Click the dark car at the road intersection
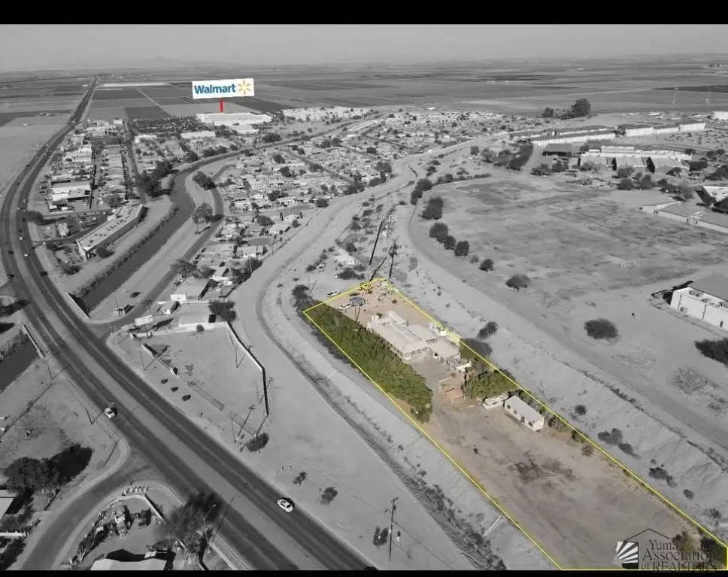Image resolution: width=728 pixels, height=577 pixels. pos(110,411)
